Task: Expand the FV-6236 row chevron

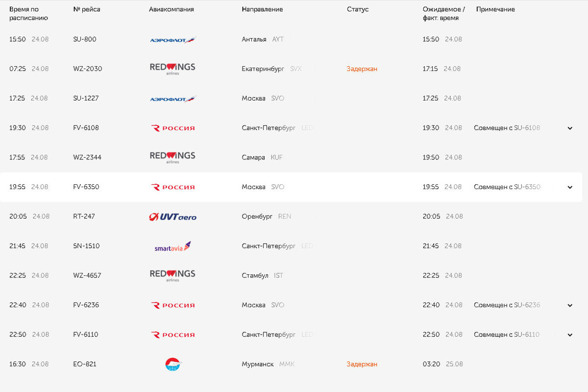Action: coord(570,305)
